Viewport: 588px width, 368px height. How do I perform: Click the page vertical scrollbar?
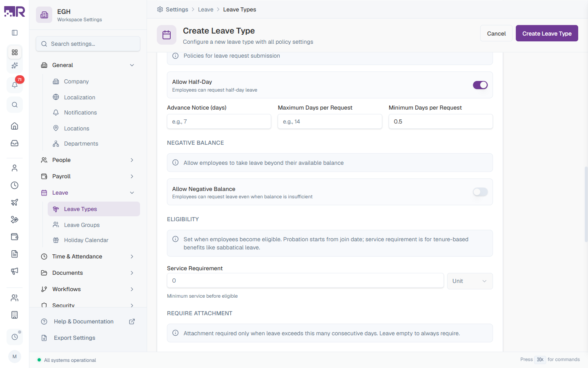586,204
